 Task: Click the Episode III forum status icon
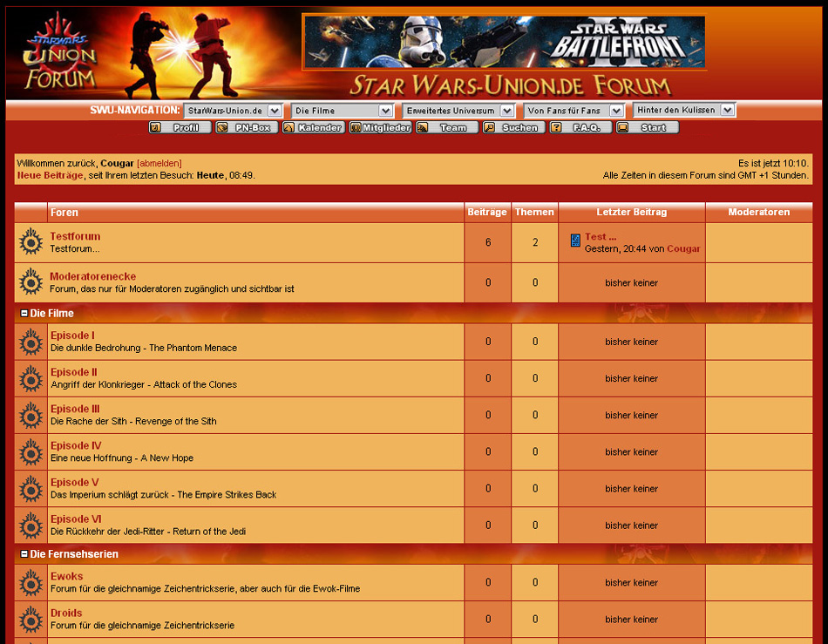[x=31, y=415]
